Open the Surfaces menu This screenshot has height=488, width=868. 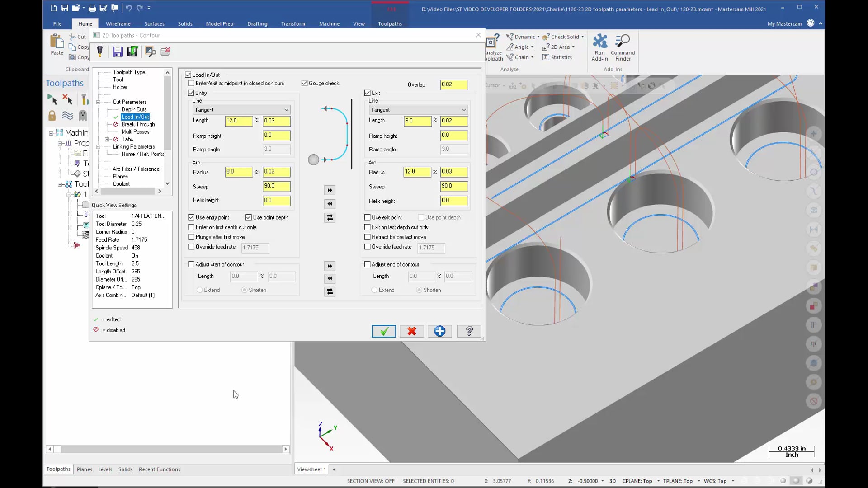(154, 24)
